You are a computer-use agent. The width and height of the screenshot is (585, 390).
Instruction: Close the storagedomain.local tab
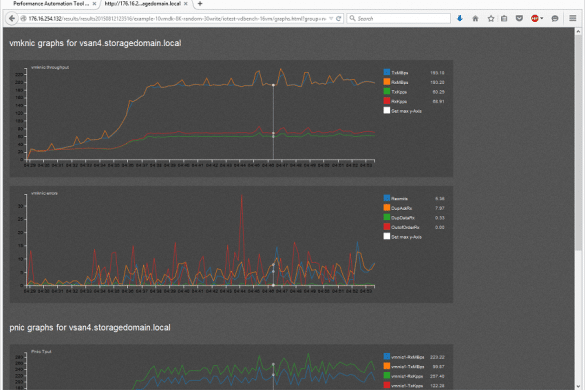(186, 4)
